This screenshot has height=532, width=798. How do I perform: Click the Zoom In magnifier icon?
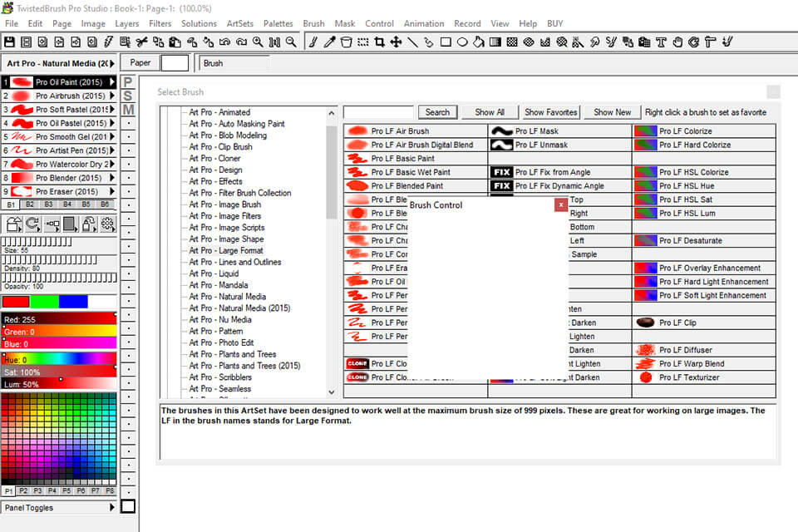pos(258,42)
